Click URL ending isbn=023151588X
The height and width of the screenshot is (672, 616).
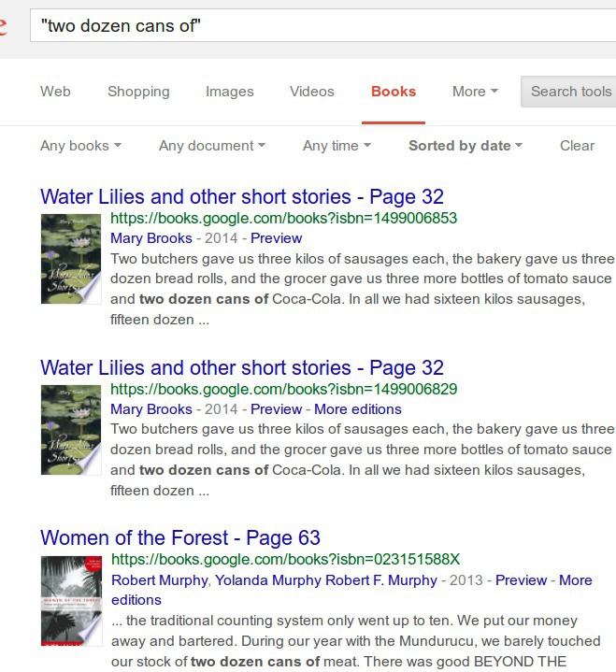click(x=285, y=559)
